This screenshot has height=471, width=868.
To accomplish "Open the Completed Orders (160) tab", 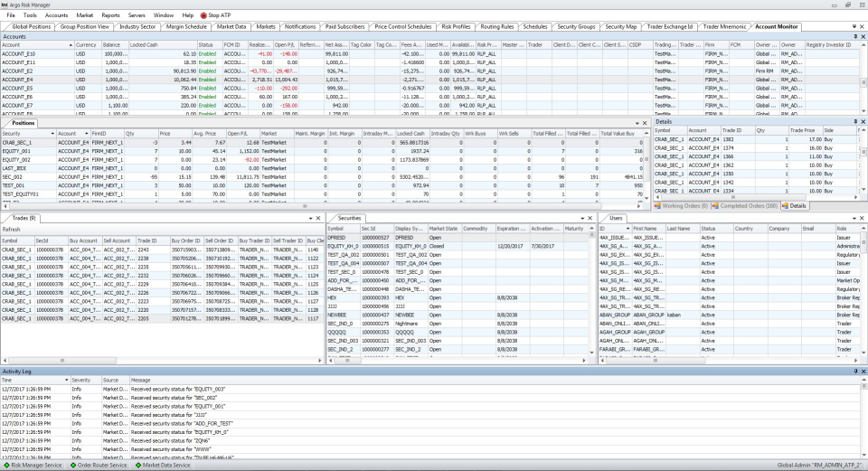I will (745, 206).
